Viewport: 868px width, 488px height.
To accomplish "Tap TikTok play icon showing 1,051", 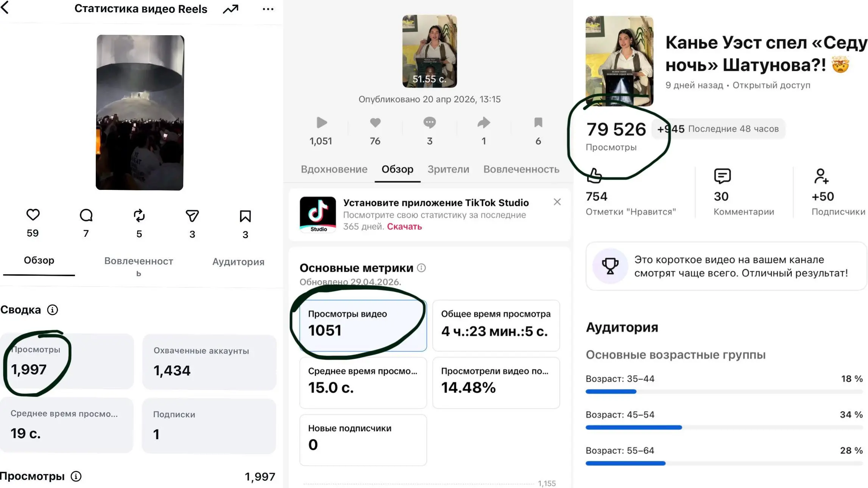I will (321, 123).
